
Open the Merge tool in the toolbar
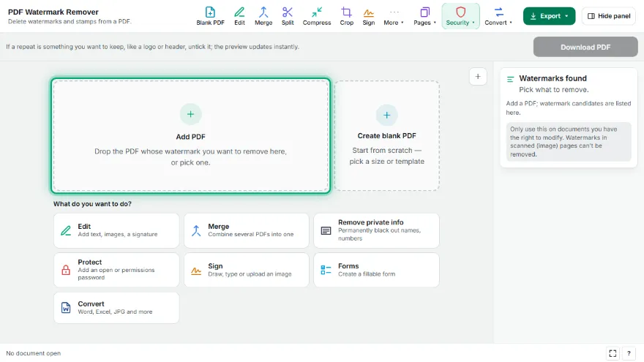[x=263, y=16]
